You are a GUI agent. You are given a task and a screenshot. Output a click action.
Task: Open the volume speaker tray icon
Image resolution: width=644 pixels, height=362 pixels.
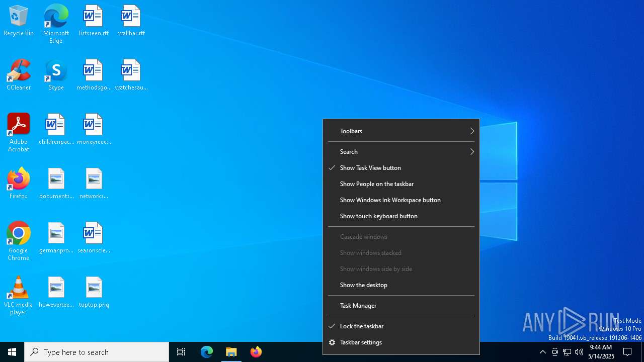[x=579, y=352]
